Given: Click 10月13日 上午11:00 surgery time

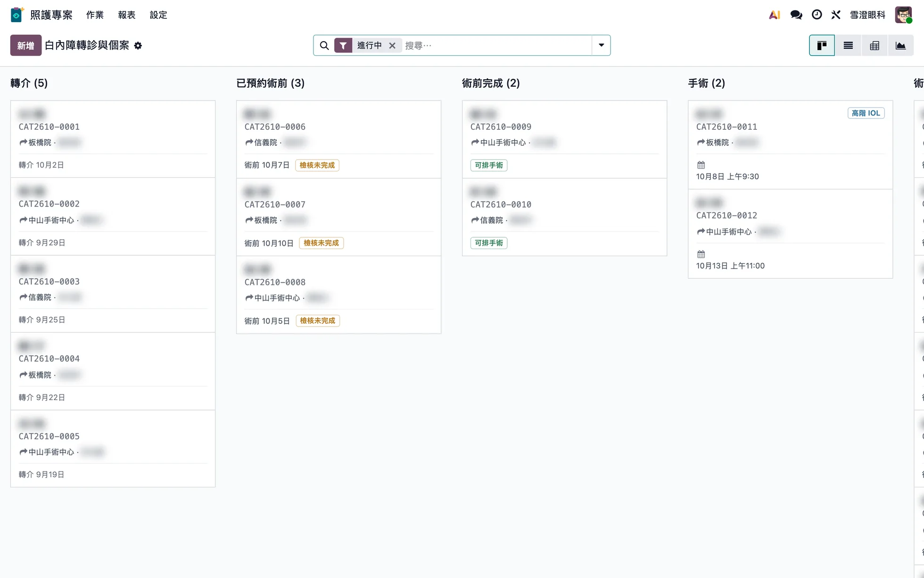Looking at the screenshot, I should 730,266.
